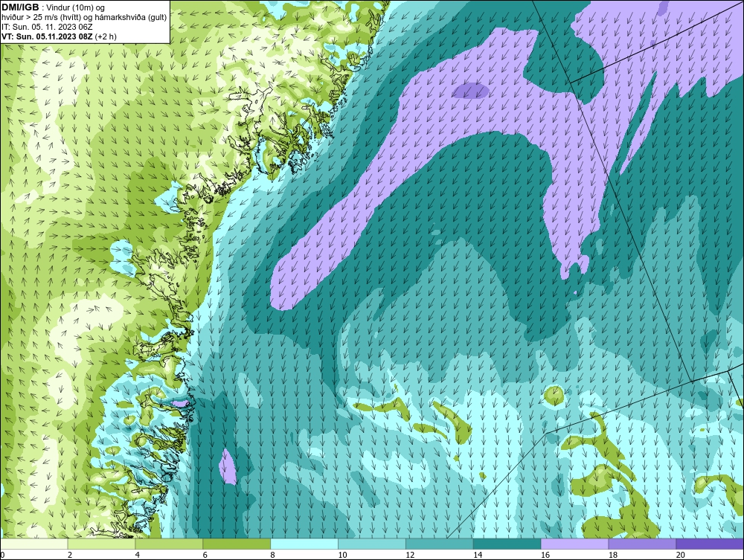Image resolution: width=744 pixels, height=560 pixels.
Task: Click the legend scale label '12'
Action: click(x=410, y=555)
